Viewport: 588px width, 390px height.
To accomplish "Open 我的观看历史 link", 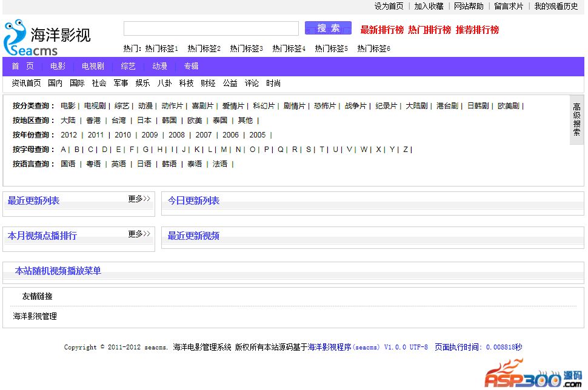I will point(556,6).
